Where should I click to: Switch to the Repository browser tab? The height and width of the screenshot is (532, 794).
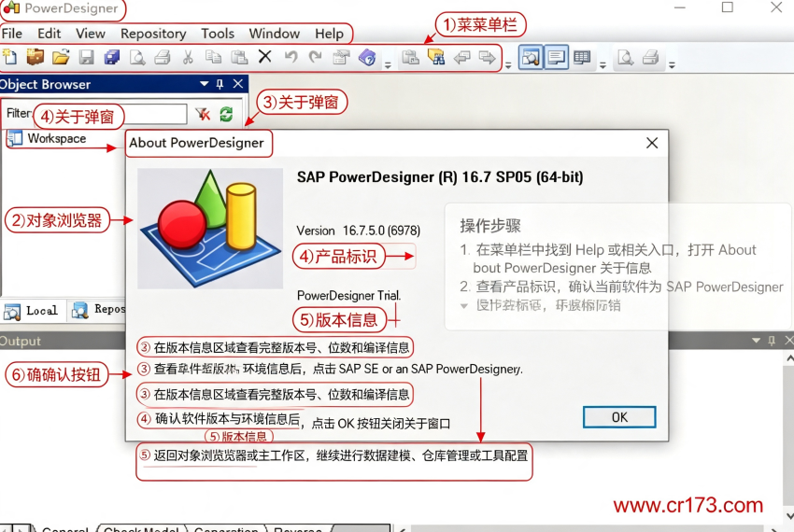(x=98, y=310)
